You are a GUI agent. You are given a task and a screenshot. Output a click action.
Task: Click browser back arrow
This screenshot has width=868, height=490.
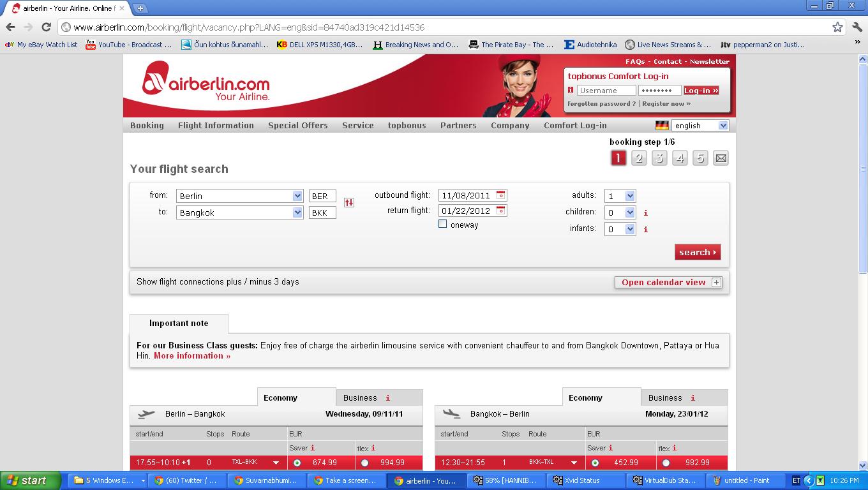coord(10,27)
